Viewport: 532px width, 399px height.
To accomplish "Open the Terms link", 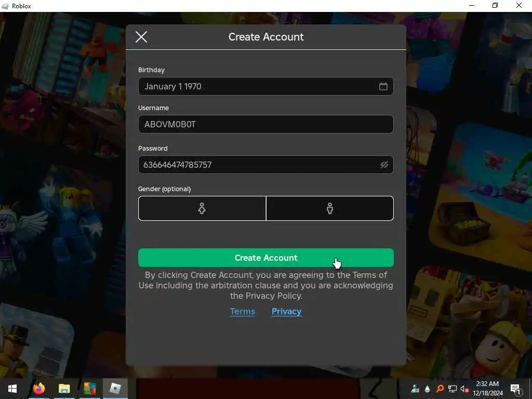I will point(242,312).
